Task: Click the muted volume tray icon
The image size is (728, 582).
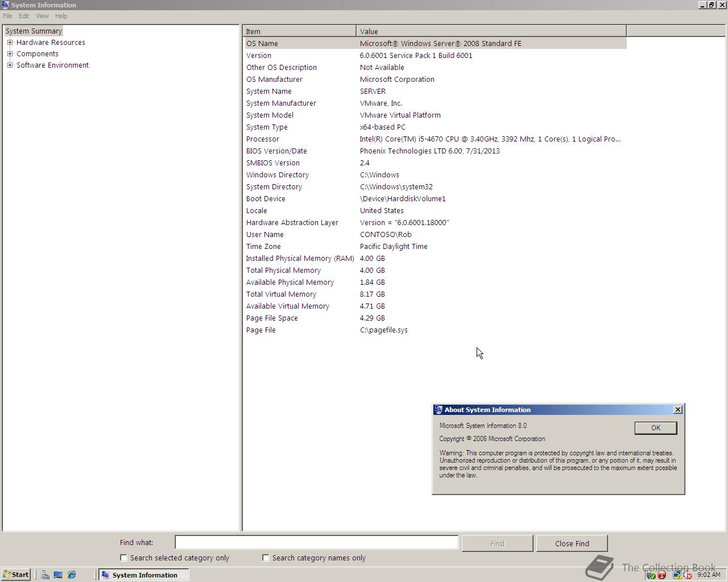Action: [x=688, y=575]
